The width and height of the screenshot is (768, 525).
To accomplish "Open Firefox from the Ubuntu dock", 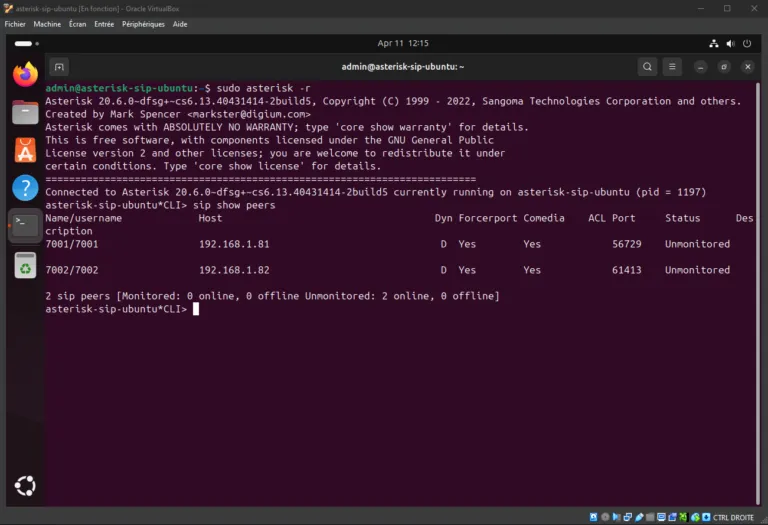I will tap(25, 74).
